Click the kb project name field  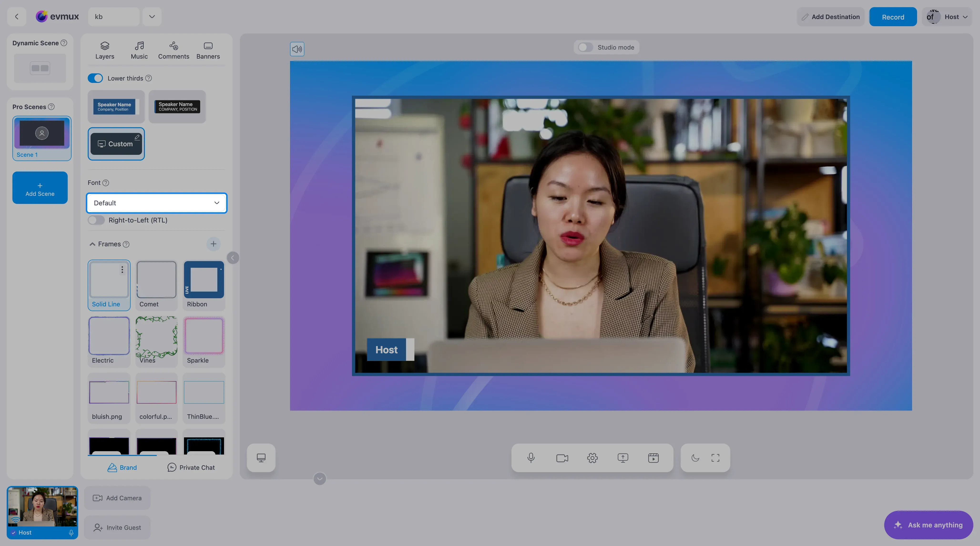click(x=113, y=17)
